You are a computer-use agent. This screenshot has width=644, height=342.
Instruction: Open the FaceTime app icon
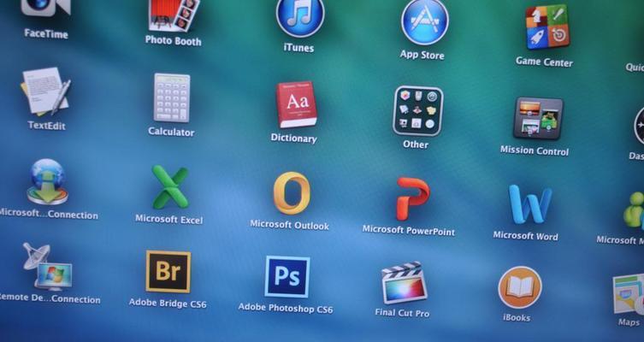point(45,8)
